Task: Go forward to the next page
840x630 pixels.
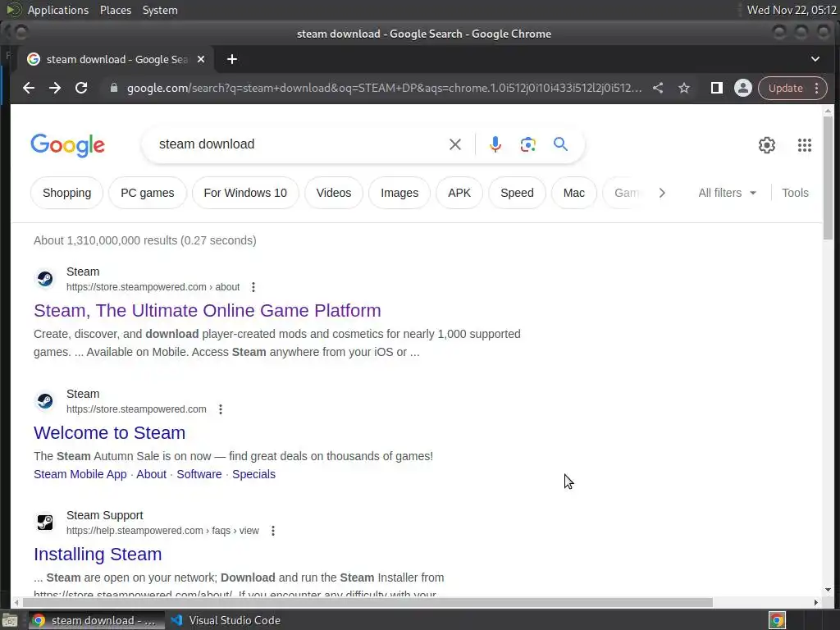Action: point(55,88)
